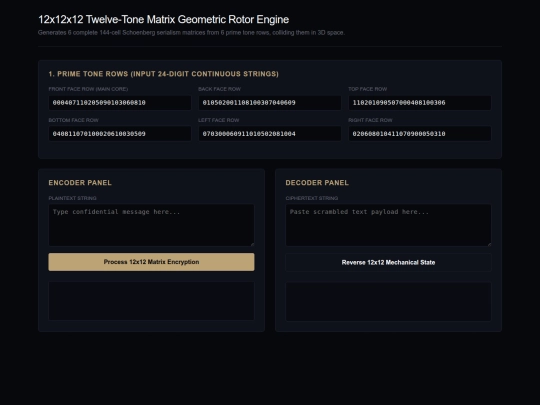
Task: Click the Plaintext String label
Action: point(72,198)
